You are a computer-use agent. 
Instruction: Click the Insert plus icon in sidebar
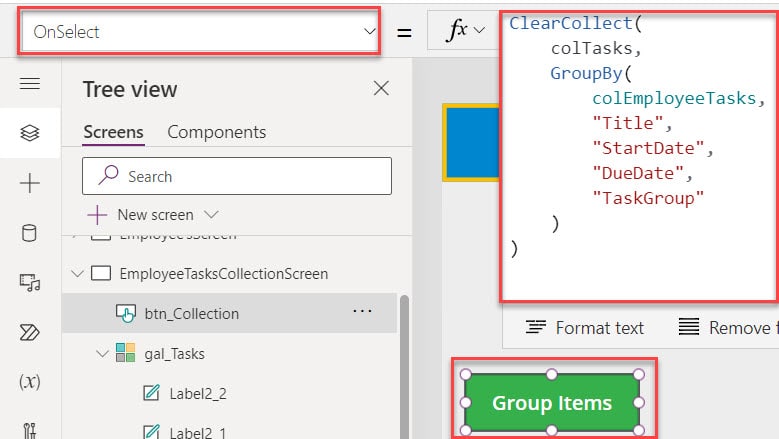tap(30, 183)
